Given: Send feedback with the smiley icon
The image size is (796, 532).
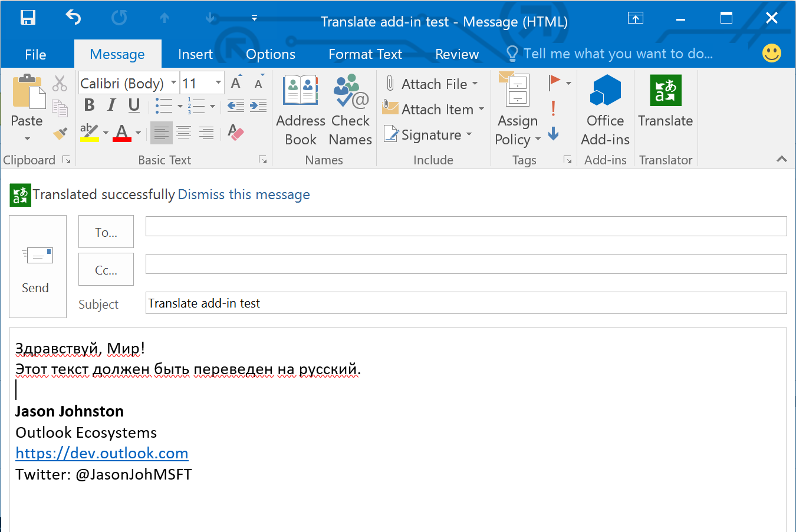Looking at the screenshot, I should (772, 53).
